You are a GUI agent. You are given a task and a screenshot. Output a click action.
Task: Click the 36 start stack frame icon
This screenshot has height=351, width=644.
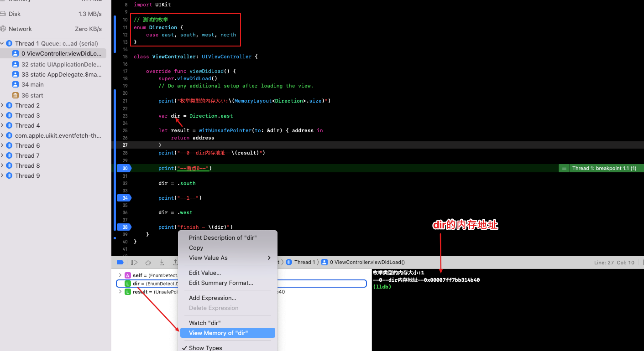16,95
